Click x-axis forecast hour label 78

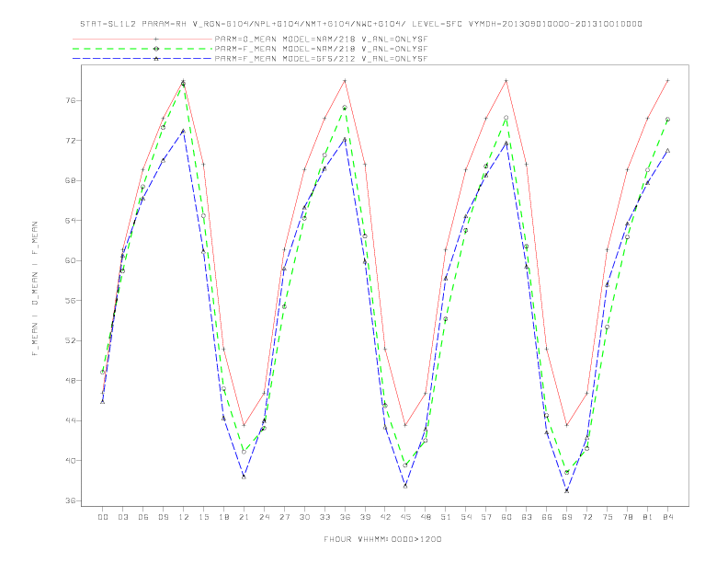click(628, 517)
